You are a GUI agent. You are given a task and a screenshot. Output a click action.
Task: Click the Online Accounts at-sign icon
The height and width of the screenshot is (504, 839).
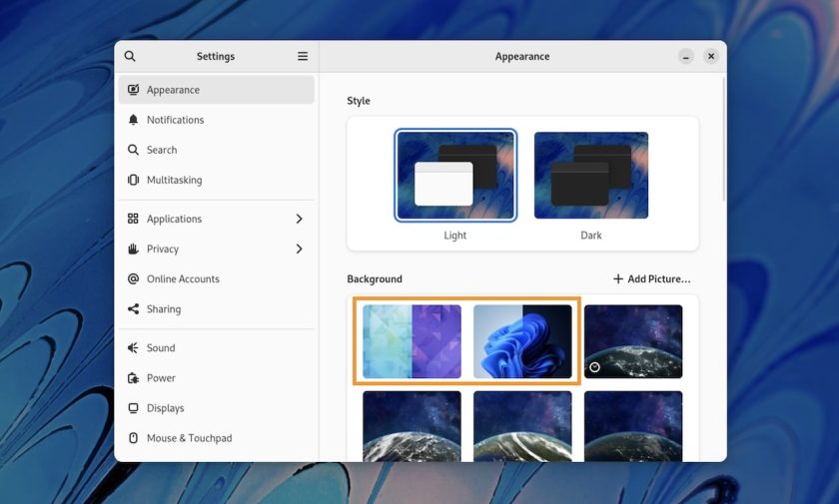pyautogui.click(x=133, y=279)
